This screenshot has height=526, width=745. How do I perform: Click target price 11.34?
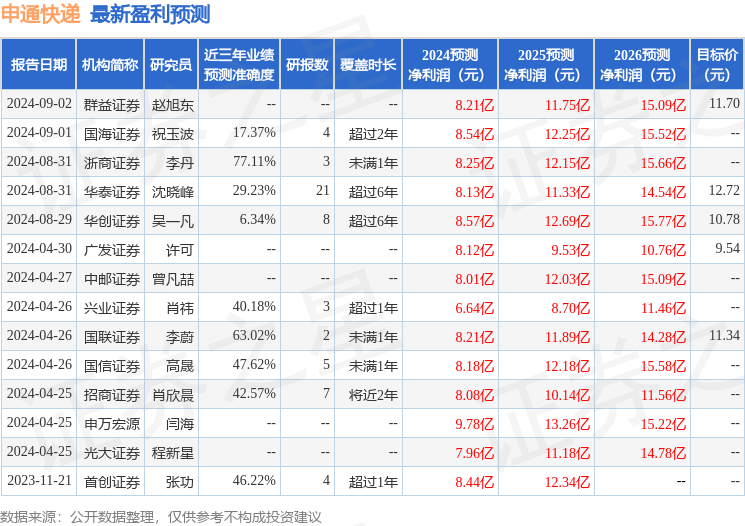coord(724,336)
